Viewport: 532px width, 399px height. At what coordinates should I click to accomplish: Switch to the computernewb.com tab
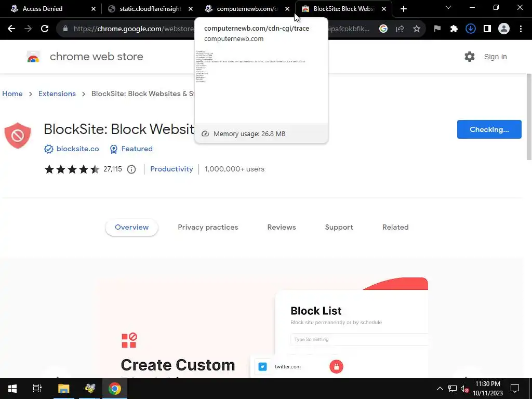click(247, 9)
